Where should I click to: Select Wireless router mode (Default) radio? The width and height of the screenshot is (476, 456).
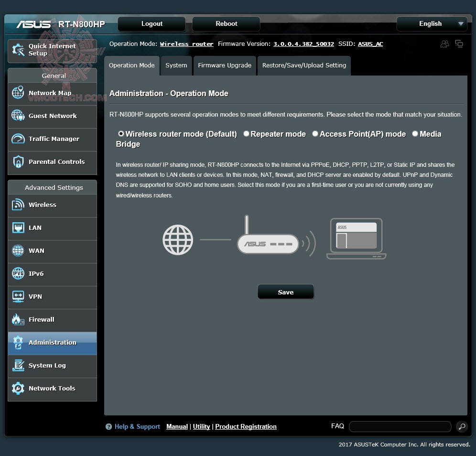[x=121, y=133]
